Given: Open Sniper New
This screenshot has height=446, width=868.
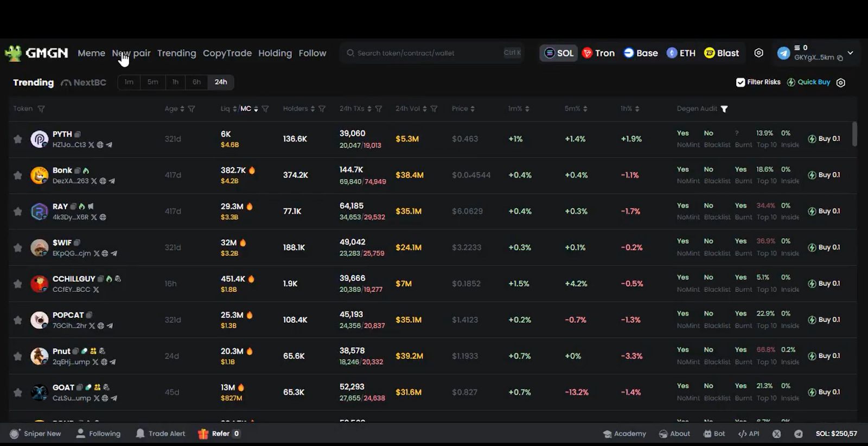Looking at the screenshot, I should [x=35, y=434].
